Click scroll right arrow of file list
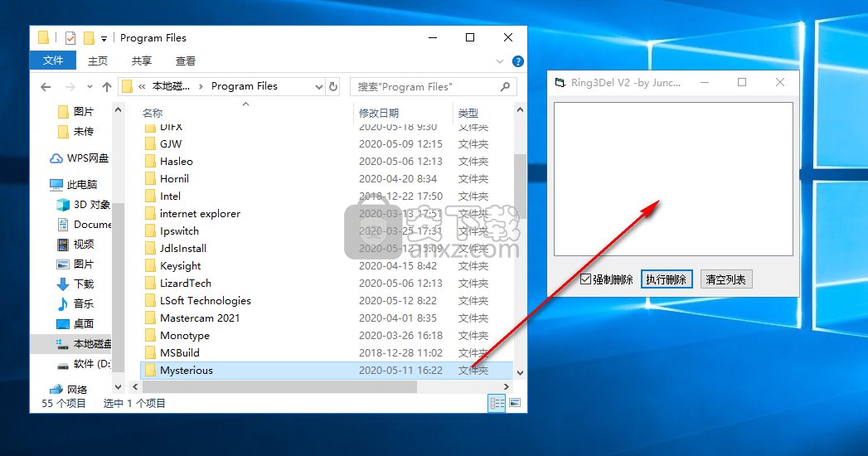Viewport: 868px width, 456px height. point(506,387)
